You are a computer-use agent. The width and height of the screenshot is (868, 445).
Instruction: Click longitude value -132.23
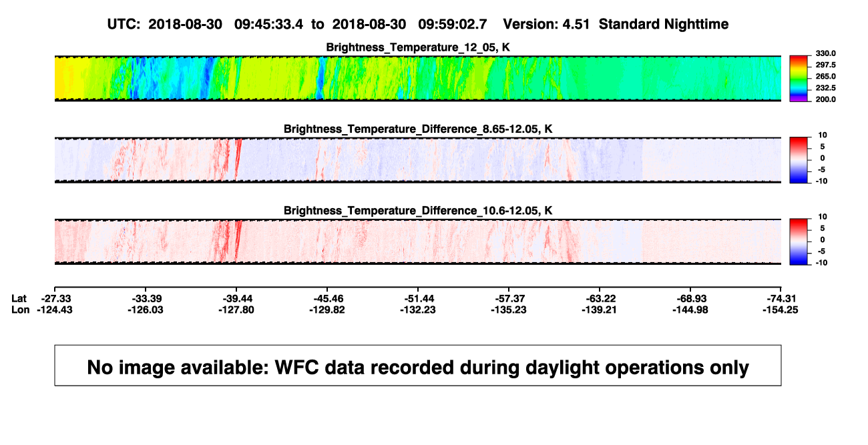tap(418, 310)
